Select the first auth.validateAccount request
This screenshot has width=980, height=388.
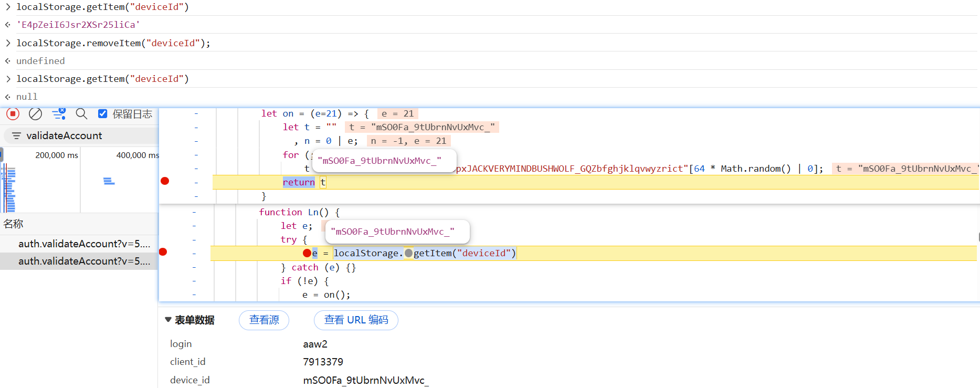coord(84,244)
